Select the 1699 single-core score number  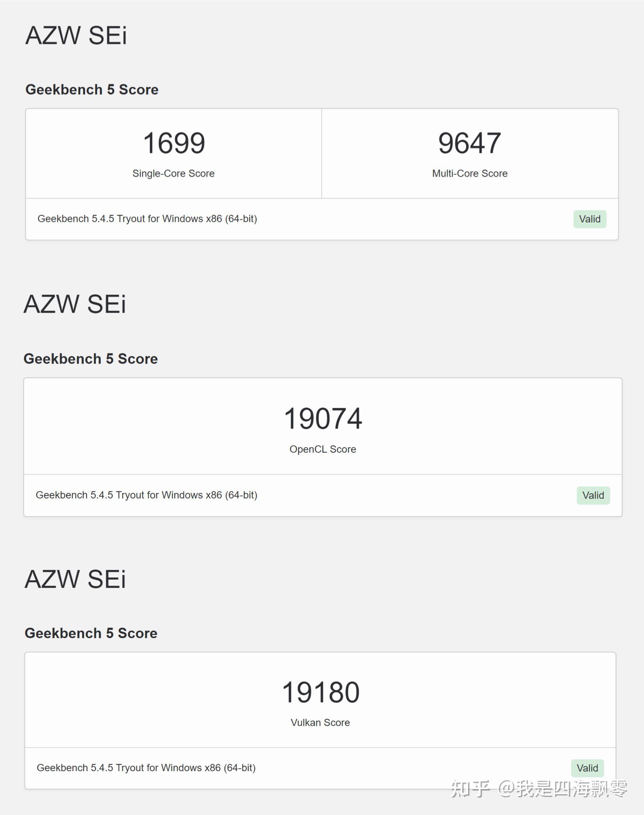click(174, 143)
